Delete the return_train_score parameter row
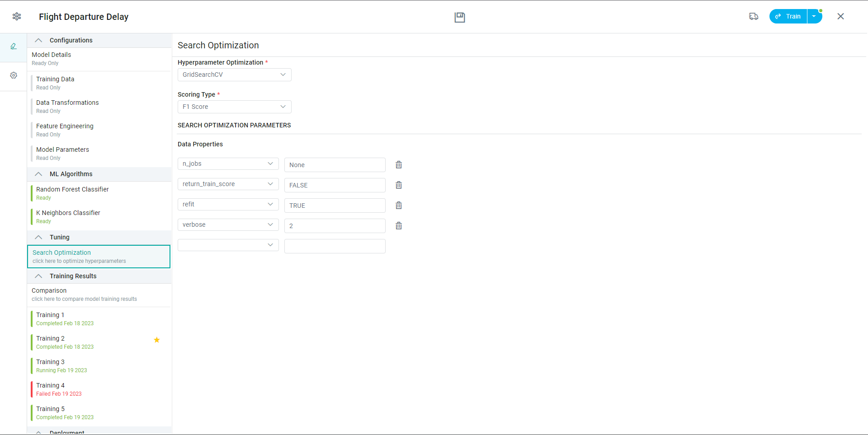 coord(399,185)
